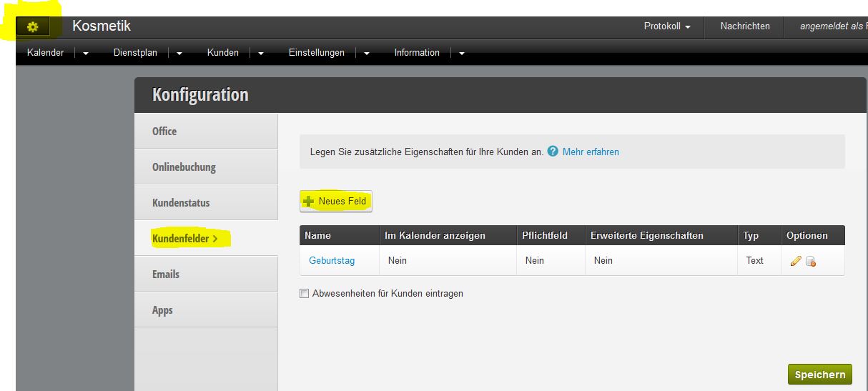Click the delete icon for Geburtstag field

pyautogui.click(x=811, y=262)
